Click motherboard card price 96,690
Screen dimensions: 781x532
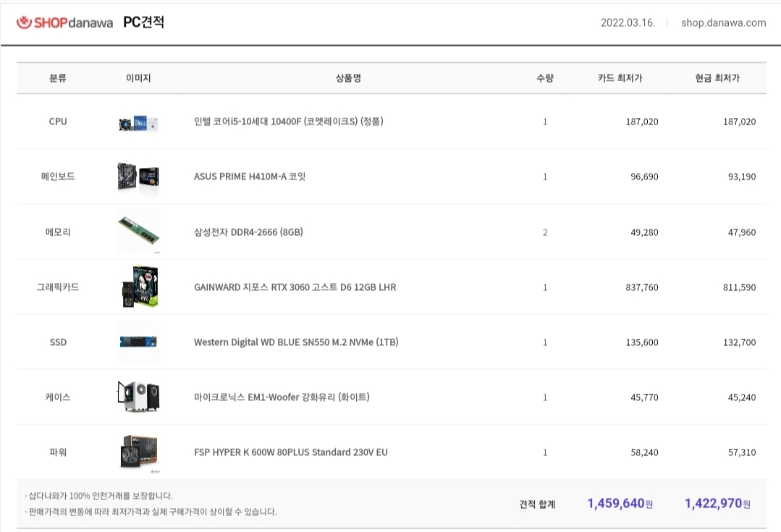coord(644,177)
